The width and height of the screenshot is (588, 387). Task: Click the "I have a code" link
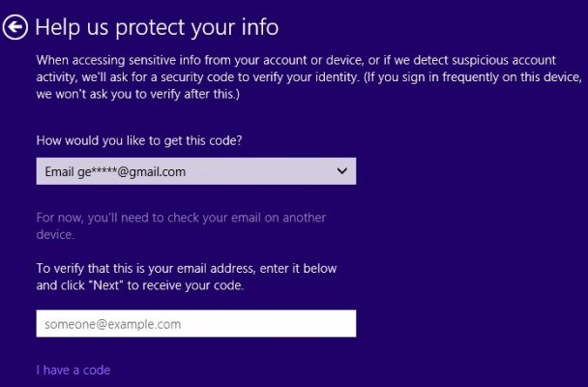click(73, 371)
